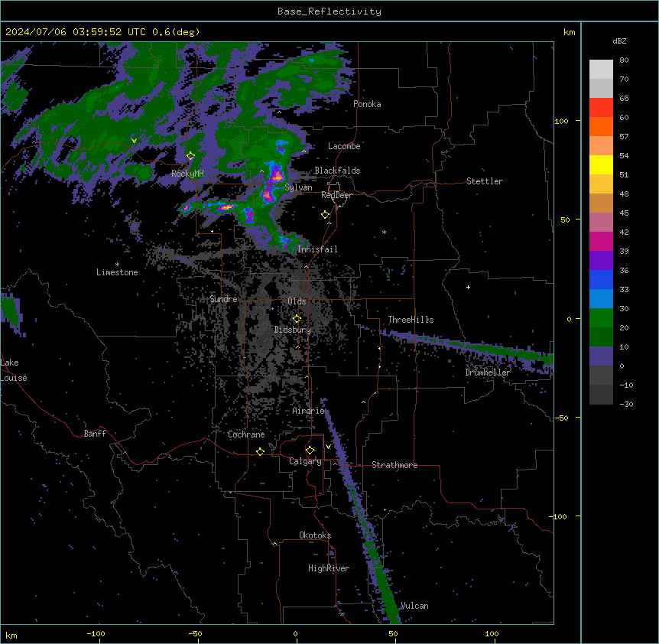Viewport: 659px width, 644px height.
Task: Pick the magenta 39-42 dBZ legend swatch
Action: click(x=601, y=241)
